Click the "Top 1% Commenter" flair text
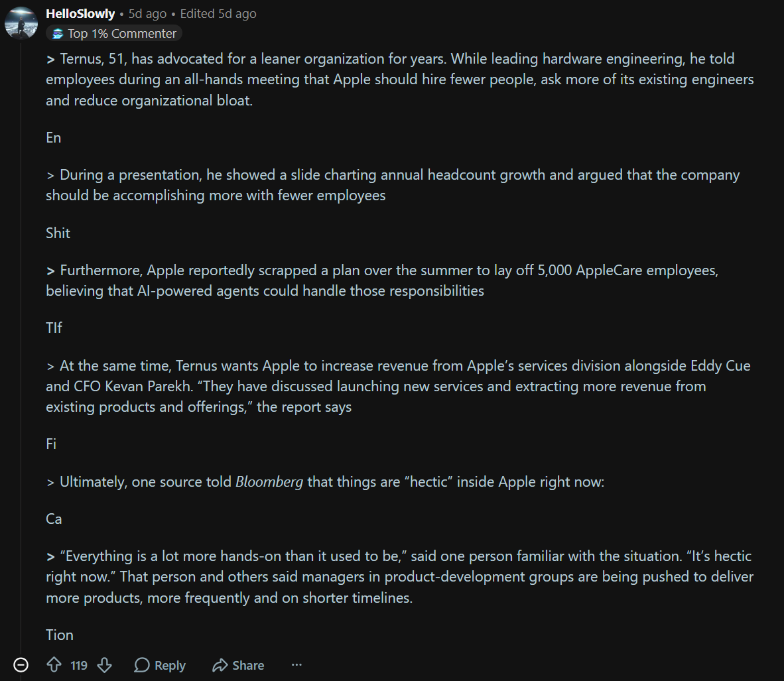This screenshot has width=784, height=681. pyautogui.click(x=122, y=34)
